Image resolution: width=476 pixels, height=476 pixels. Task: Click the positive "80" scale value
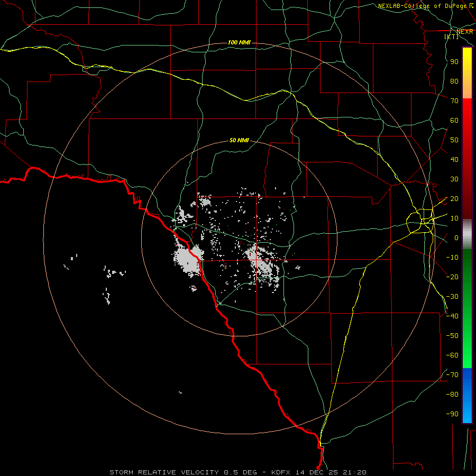coord(454,81)
